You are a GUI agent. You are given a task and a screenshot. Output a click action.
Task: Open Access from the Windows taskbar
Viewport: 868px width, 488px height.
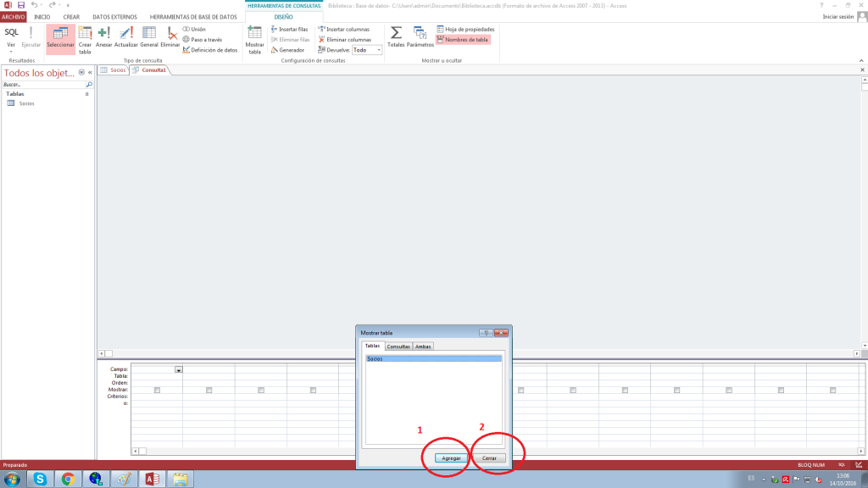[153, 479]
